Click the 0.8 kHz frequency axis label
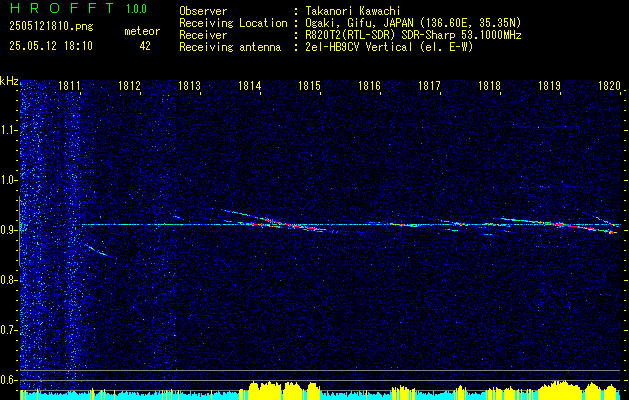 (8, 280)
